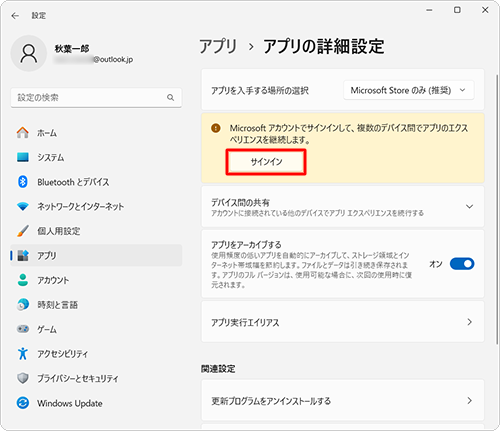This screenshot has height=431, width=500.
Task: Click the vertical scrollbar on the right
Action: coord(497,210)
